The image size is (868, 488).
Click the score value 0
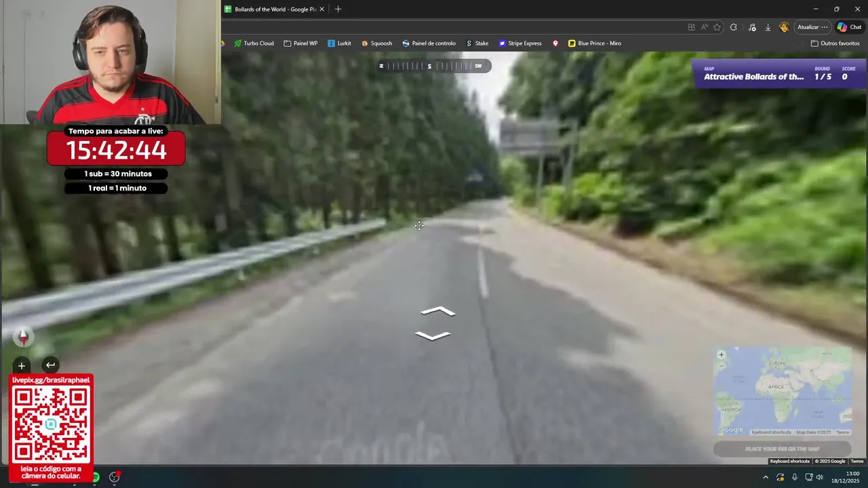click(x=844, y=77)
